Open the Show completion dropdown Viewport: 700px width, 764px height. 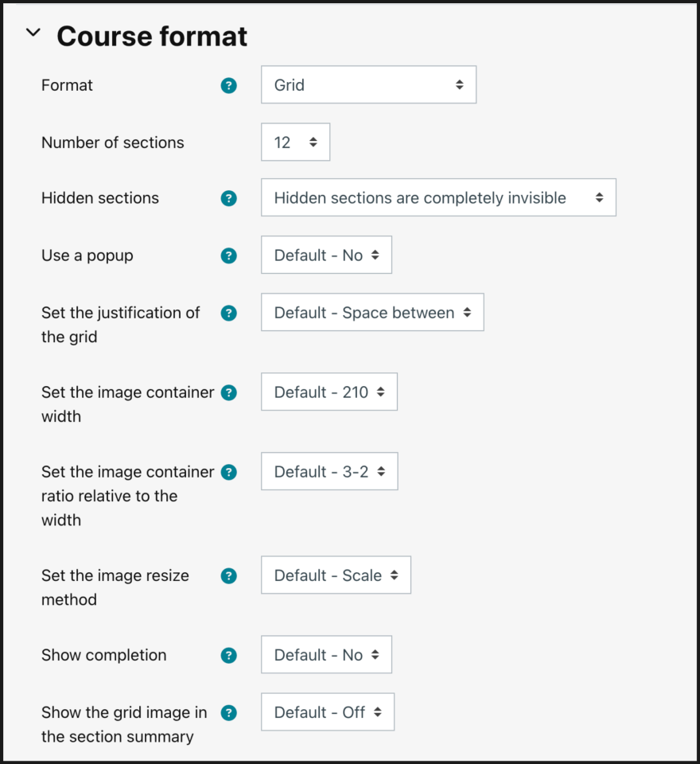pyautogui.click(x=326, y=655)
